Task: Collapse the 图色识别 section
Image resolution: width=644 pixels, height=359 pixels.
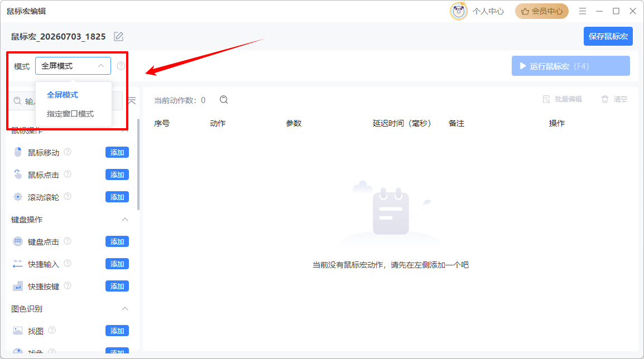Action: click(125, 308)
